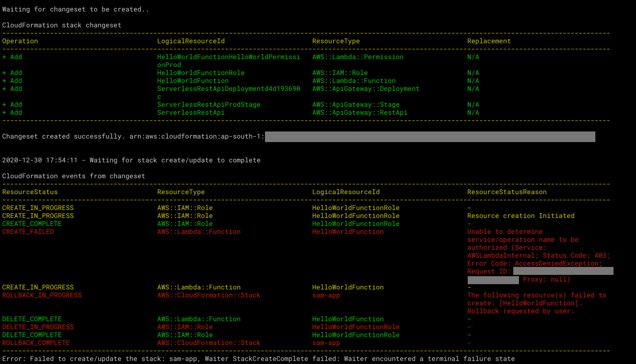Image resolution: width=636 pixels, height=364 pixels.
Task: Click "Changeset created successfully." message
Action: click(x=64, y=136)
